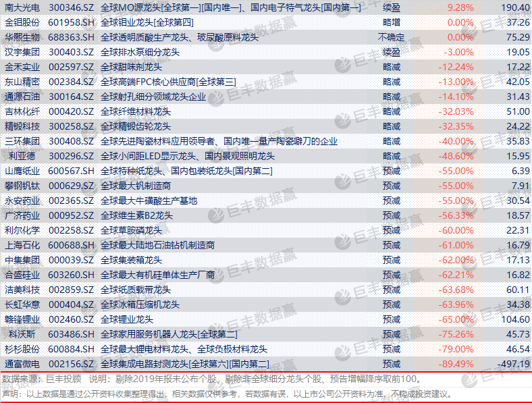
Task: Select the stock name 永安药业
Action: tap(22, 200)
